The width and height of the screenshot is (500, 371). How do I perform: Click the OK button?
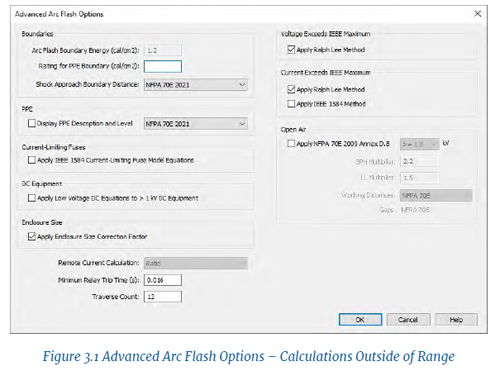pyautogui.click(x=360, y=319)
